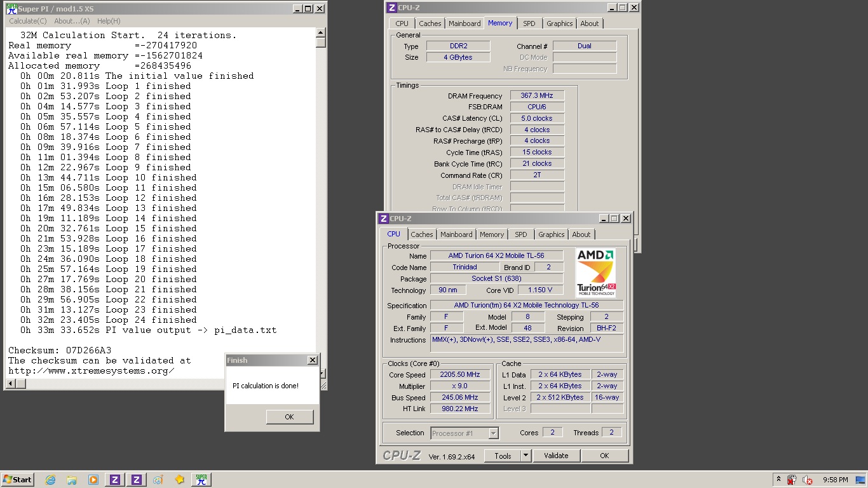Select CPU tab in Memory CPU-Z window
This screenshot has height=488, width=868.
click(x=402, y=24)
